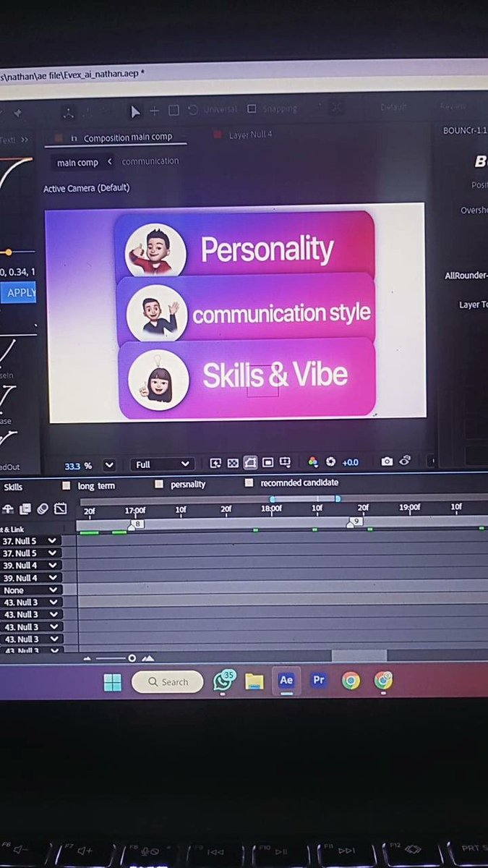
Task: Open grid and guide options icon
Action: (x=285, y=462)
